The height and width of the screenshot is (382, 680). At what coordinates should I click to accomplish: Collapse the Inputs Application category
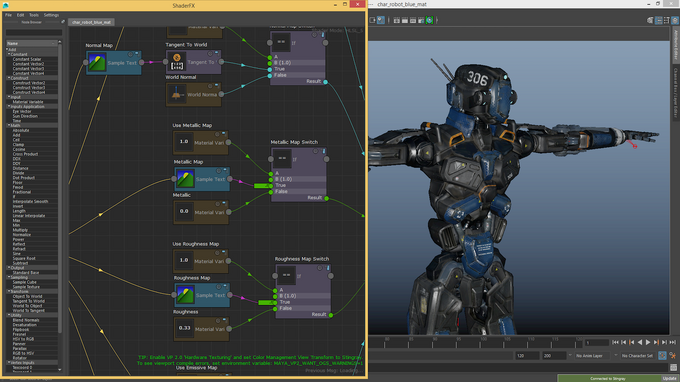pos(9,107)
